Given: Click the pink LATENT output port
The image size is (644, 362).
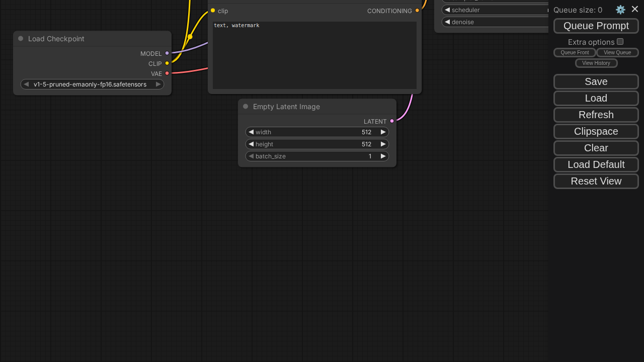Looking at the screenshot, I should tap(392, 121).
